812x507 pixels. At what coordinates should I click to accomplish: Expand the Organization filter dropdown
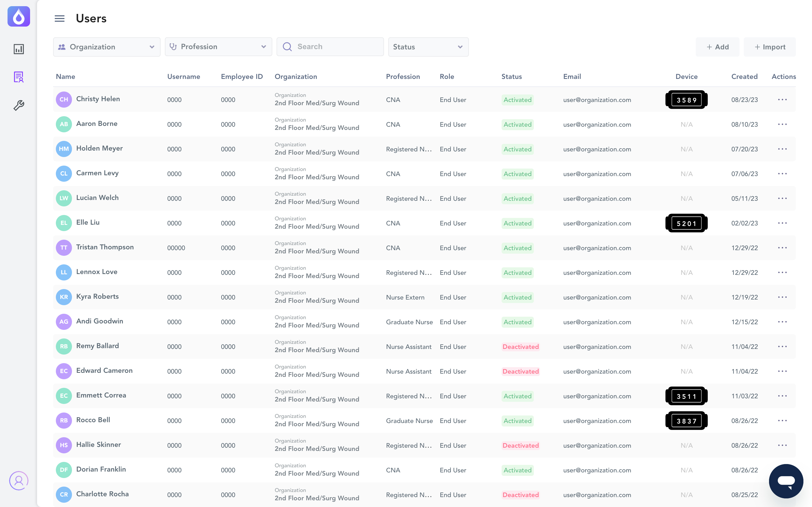click(107, 47)
